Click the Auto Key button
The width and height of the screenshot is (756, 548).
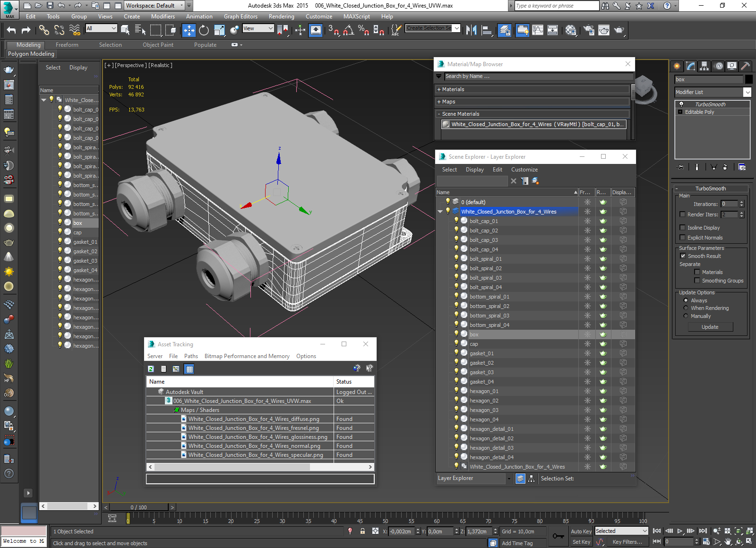click(581, 531)
